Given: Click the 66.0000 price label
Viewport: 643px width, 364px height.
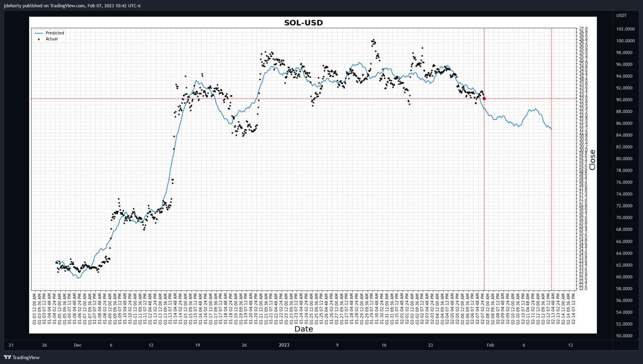Looking at the screenshot, I should [624, 241].
